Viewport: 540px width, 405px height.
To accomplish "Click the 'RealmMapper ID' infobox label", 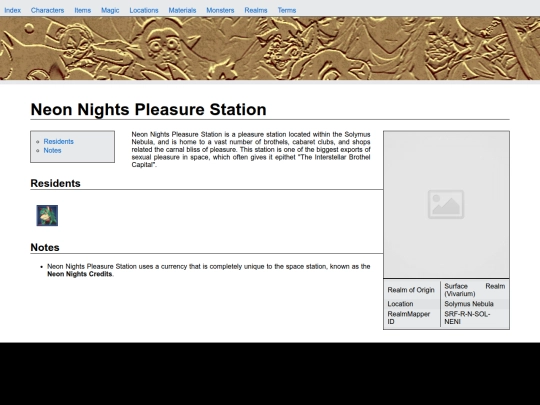I will 409,318.
